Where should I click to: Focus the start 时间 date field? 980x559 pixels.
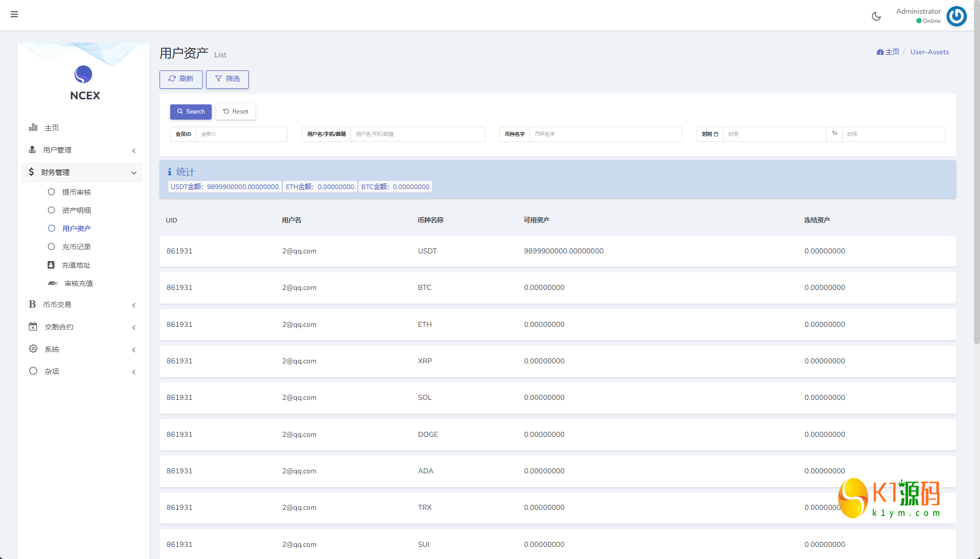[x=775, y=134]
